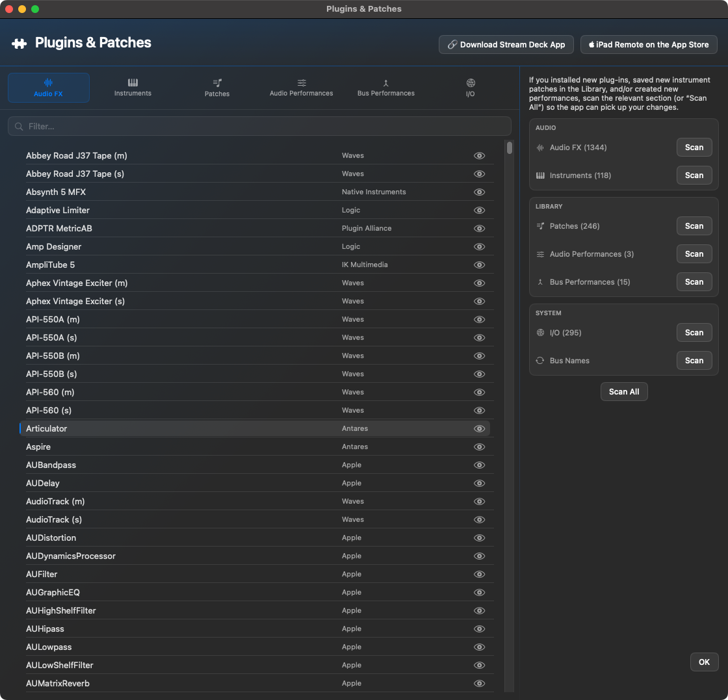
Task: Click the Plugin Alliance manufacturer label
Action: tap(367, 228)
